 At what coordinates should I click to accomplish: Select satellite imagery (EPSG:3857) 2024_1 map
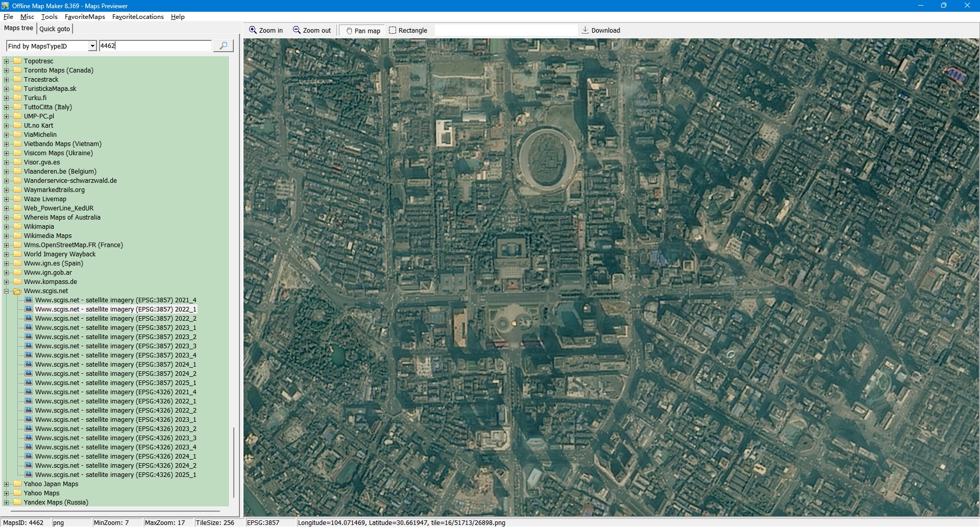pyautogui.click(x=115, y=365)
